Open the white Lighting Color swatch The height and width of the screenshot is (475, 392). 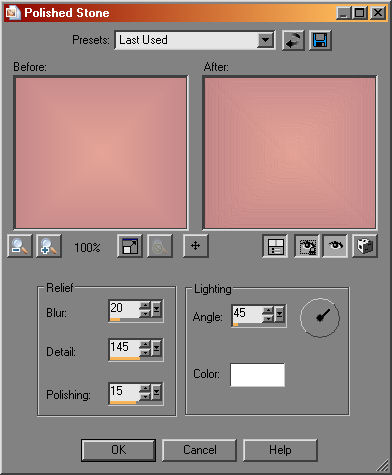click(258, 375)
